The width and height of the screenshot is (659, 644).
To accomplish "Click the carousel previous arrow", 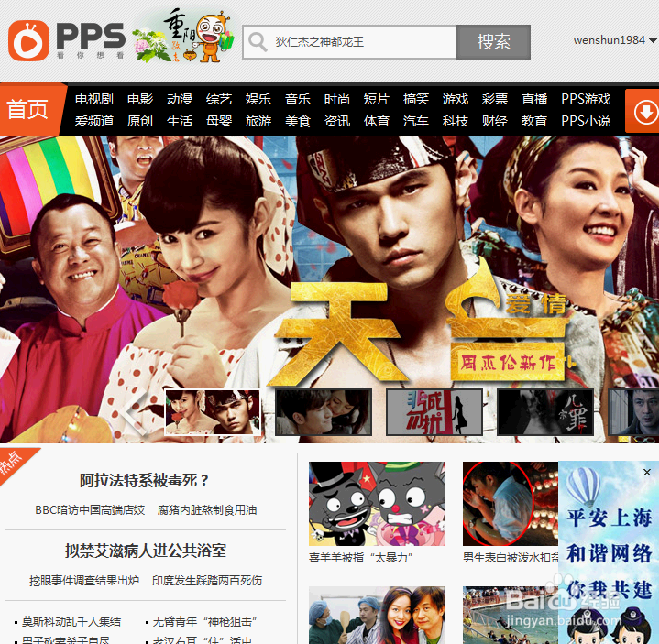I will (x=136, y=412).
